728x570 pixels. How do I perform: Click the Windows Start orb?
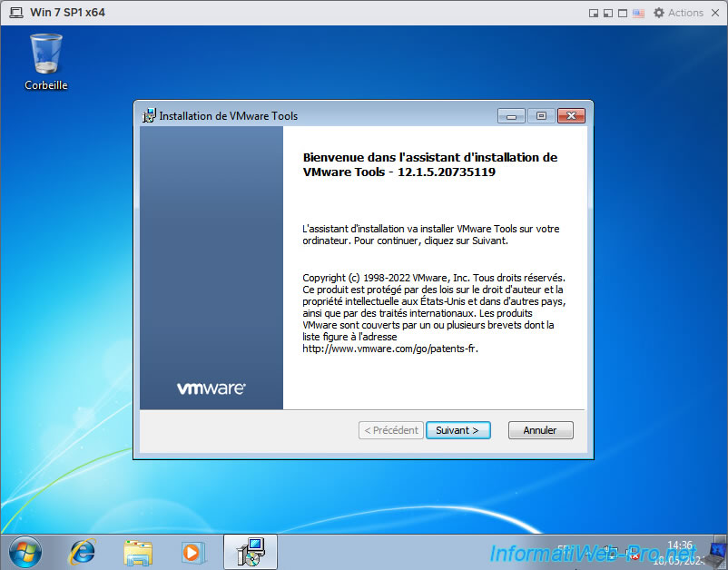pyautogui.click(x=25, y=551)
